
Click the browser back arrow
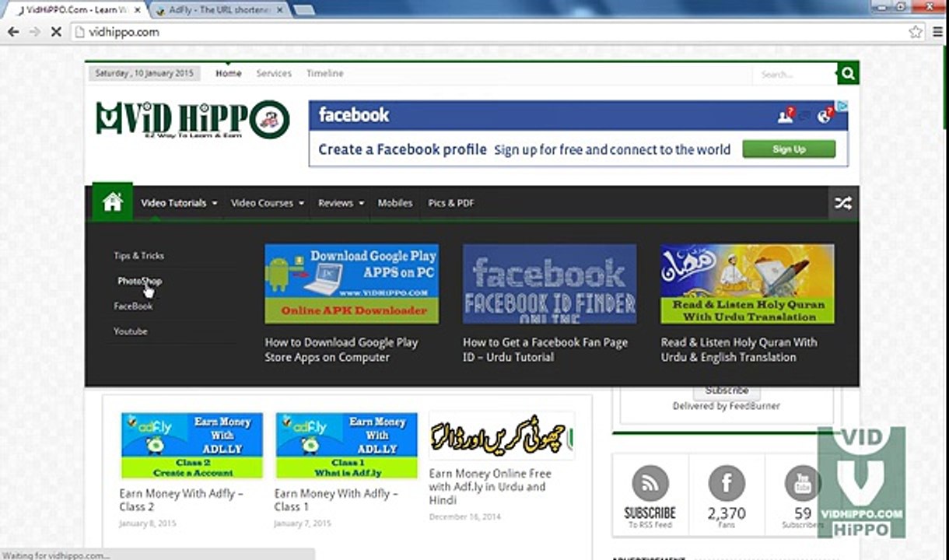[x=13, y=32]
